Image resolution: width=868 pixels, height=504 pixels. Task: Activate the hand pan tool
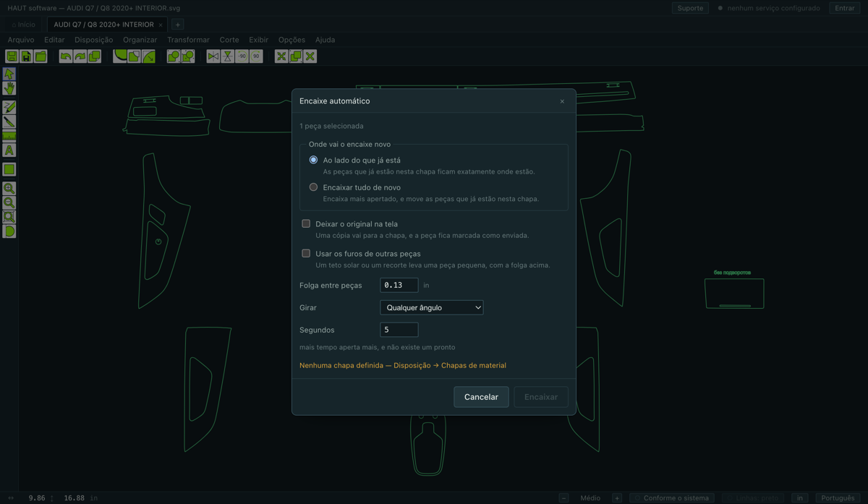pyautogui.click(x=9, y=88)
